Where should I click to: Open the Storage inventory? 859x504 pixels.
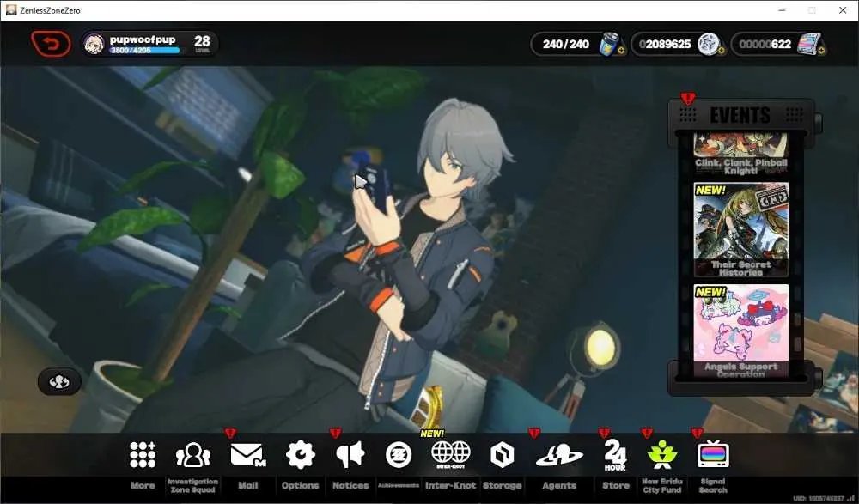[502, 455]
